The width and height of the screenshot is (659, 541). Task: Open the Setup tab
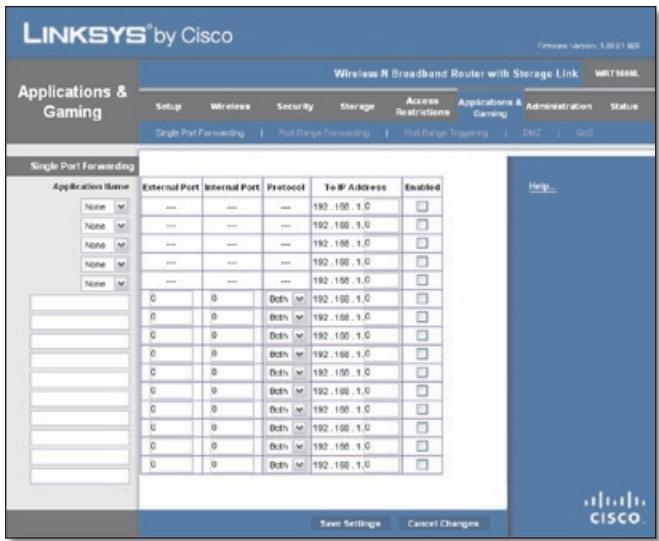[x=168, y=106]
